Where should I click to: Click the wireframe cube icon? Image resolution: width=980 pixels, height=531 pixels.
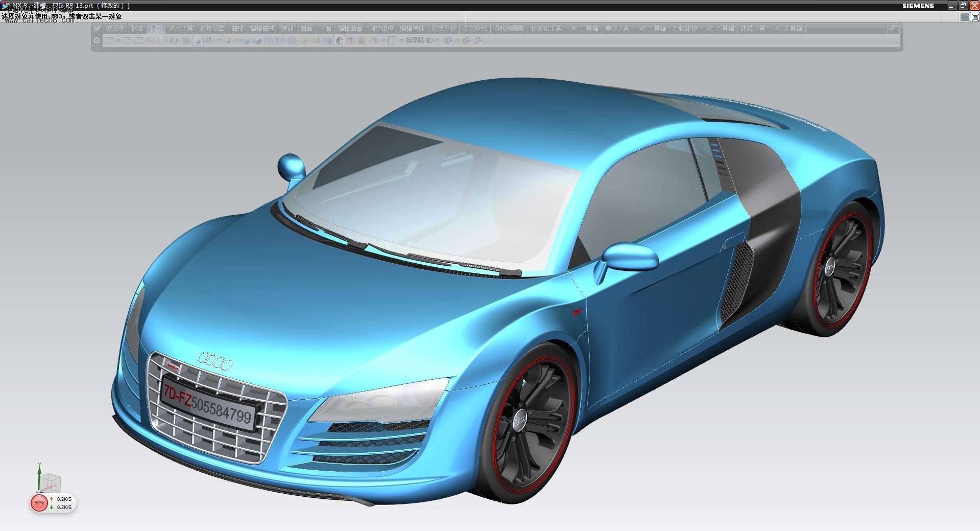click(268, 40)
